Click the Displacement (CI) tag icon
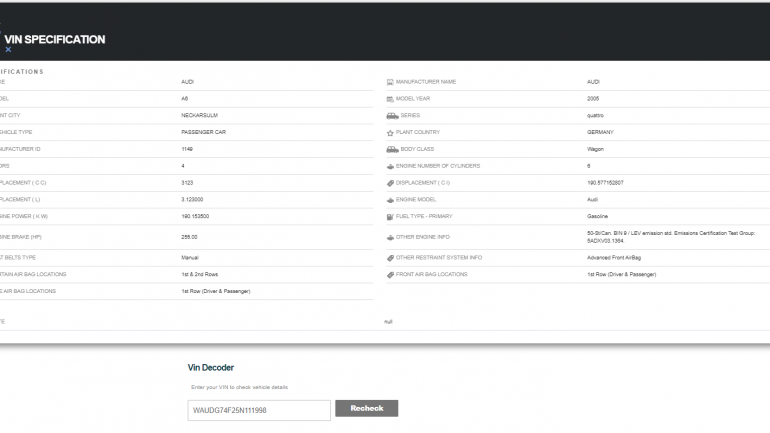Viewport: 770px width, 433px height. coord(390,183)
